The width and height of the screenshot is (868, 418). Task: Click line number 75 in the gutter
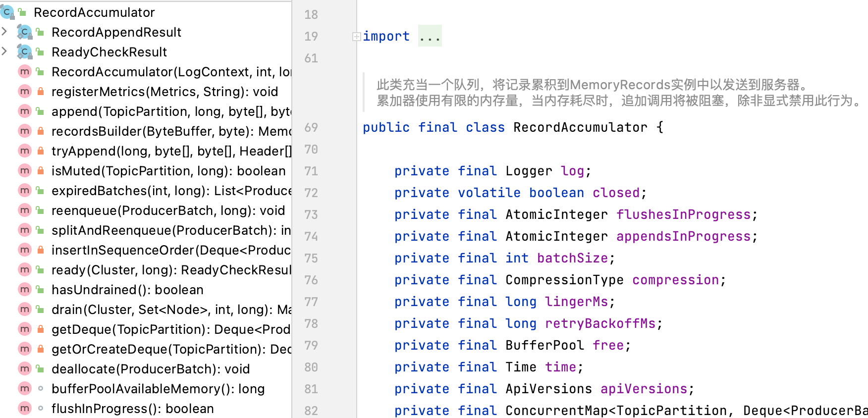311,258
